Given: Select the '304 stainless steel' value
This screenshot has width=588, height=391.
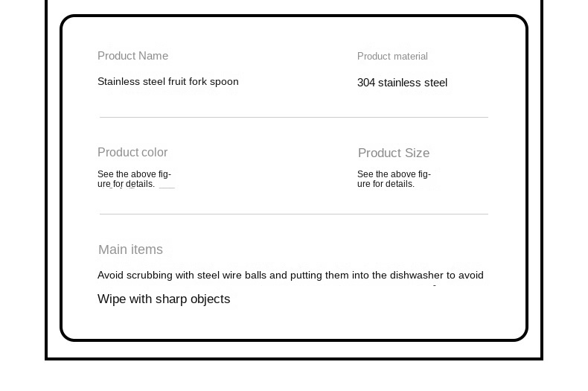Looking at the screenshot, I should tap(402, 83).
